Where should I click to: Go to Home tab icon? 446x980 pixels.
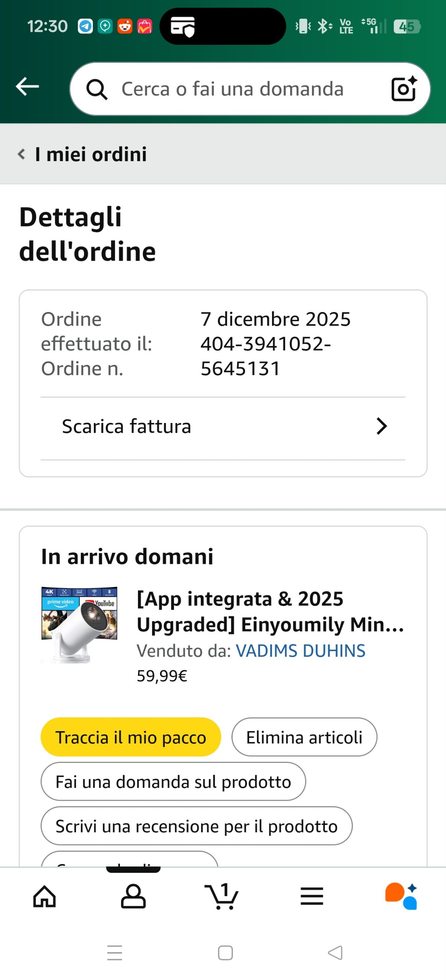pyautogui.click(x=44, y=896)
